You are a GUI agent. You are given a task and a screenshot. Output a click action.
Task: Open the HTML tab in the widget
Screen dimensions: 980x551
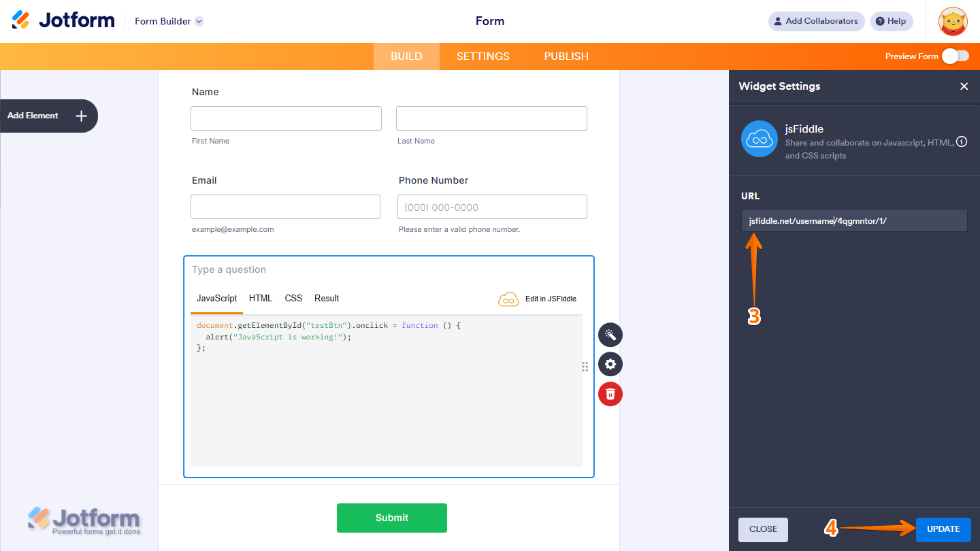click(x=260, y=298)
